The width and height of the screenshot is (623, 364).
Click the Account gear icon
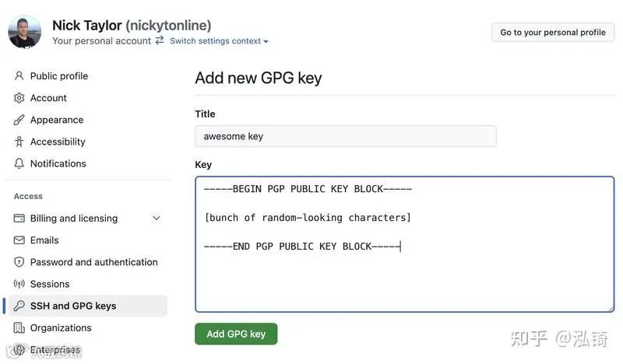pos(19,98)
